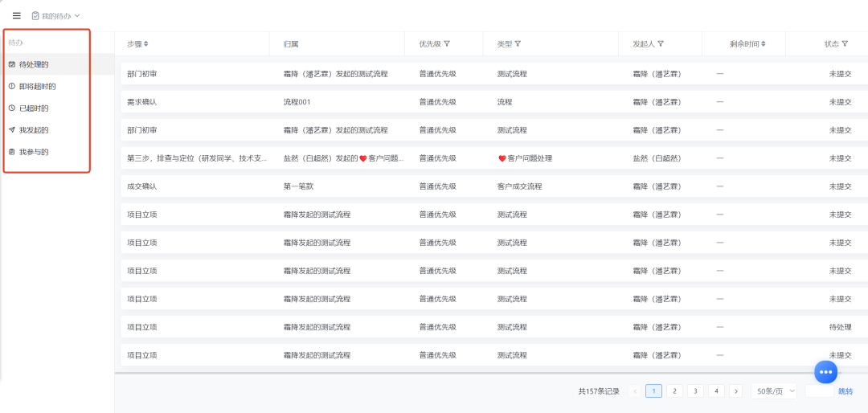868x413 pixels.
Task: Open the 50条/页 page size dropdown
Action: tap(774, 391)
